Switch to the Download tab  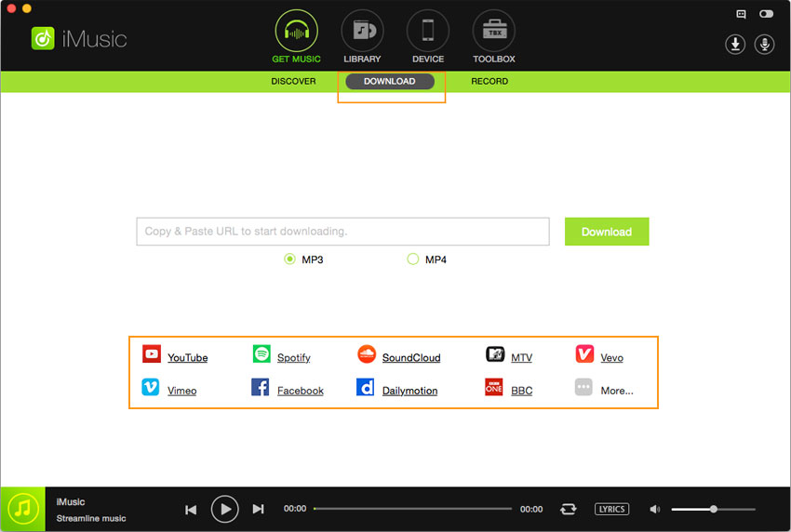point(390,81)
